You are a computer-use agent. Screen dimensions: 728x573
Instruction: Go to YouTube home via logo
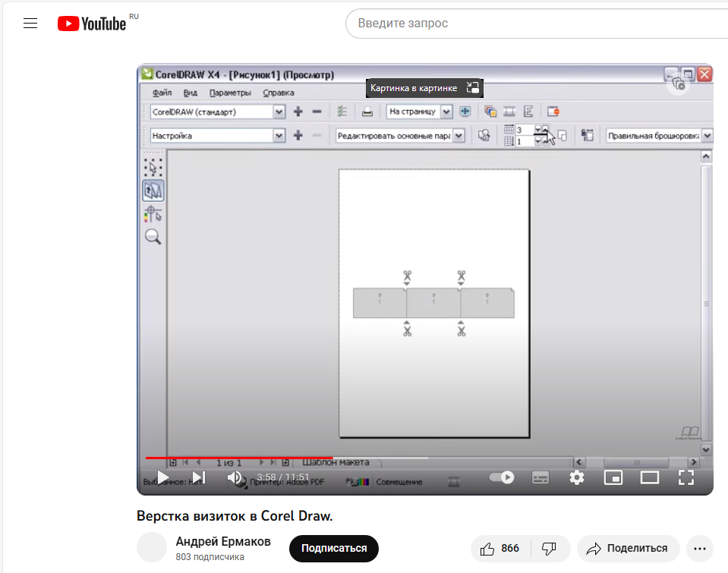[x=92, y=24]
